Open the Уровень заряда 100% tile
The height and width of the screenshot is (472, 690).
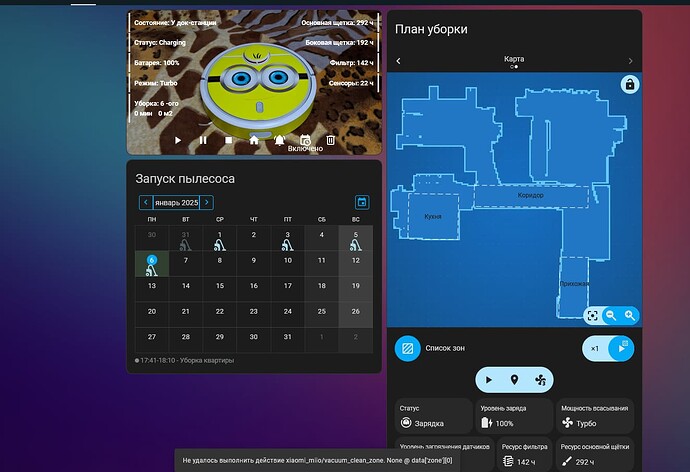514,416
